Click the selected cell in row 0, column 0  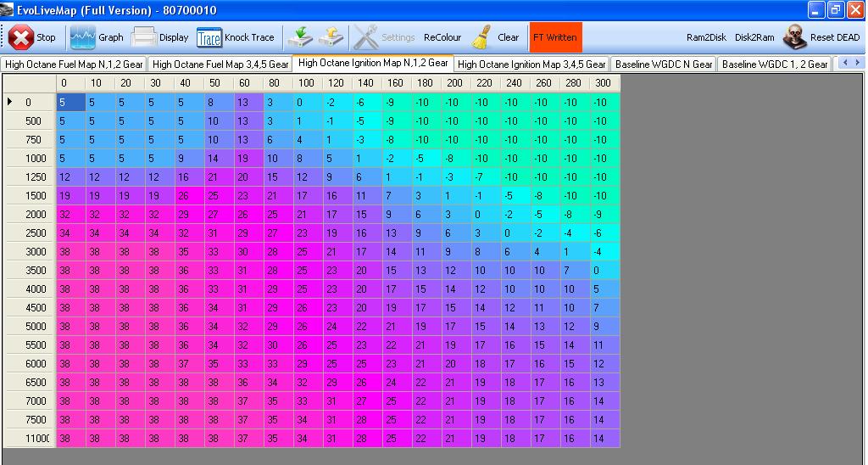[70, 102]
